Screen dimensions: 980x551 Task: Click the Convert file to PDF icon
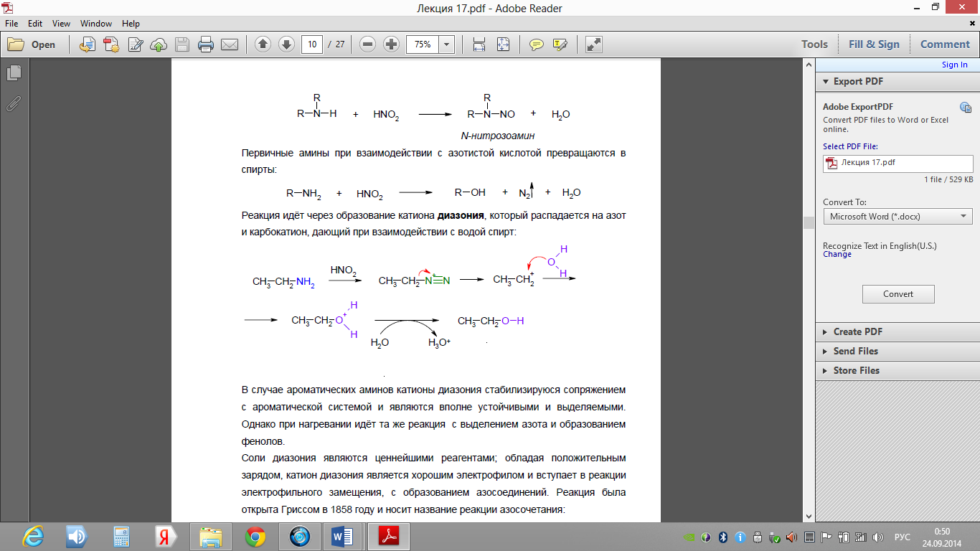point(88,44)
